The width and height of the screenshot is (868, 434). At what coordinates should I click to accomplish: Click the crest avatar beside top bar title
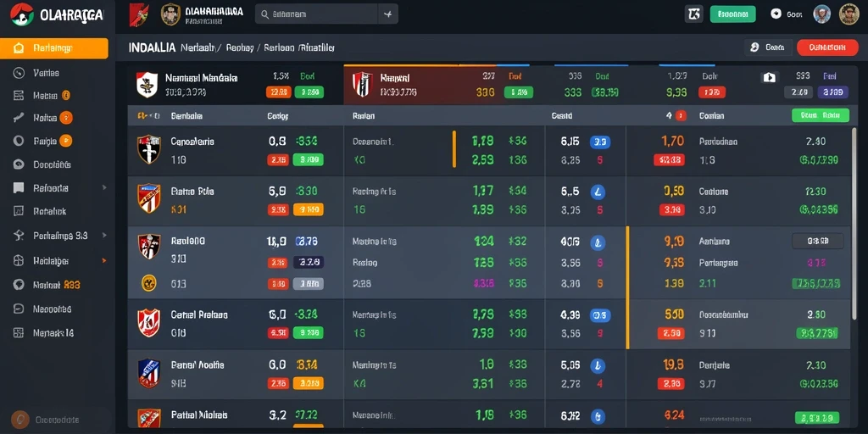pos(170,14)
